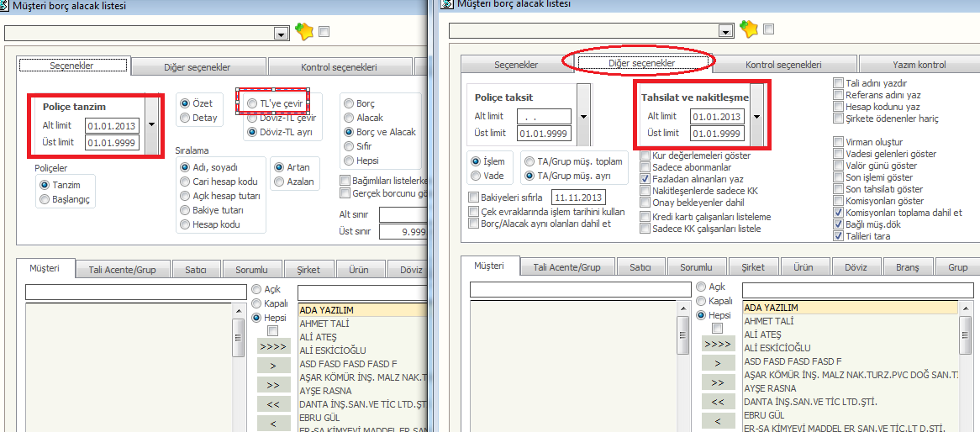Click the yellow star icon in left window

(304, 32)
